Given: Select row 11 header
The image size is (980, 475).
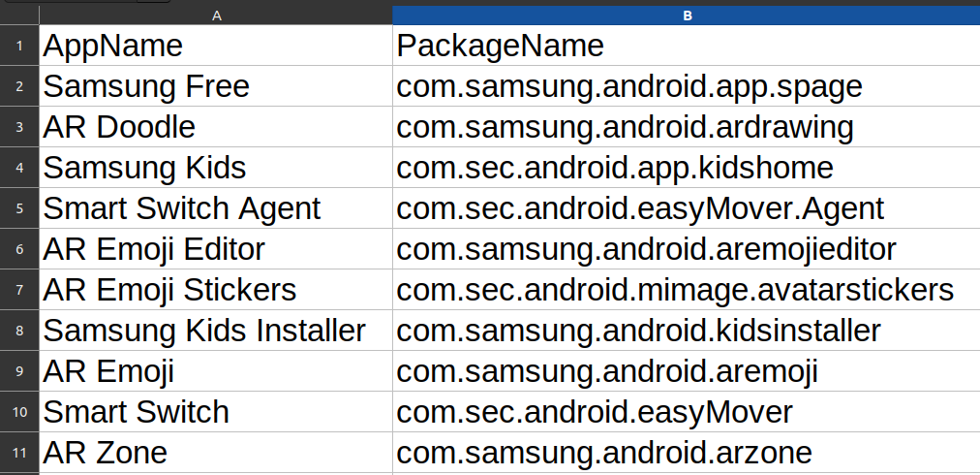Looking at the screenshot, I should (19, 453).
